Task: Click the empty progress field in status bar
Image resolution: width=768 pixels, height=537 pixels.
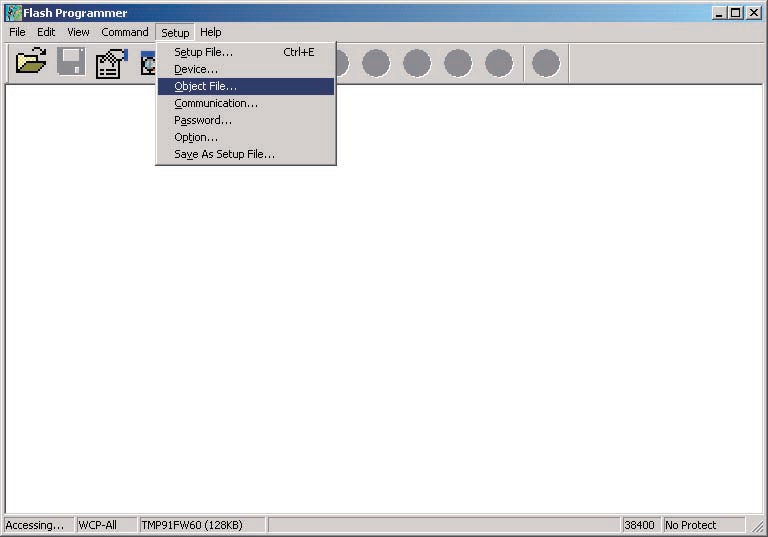Action: 443,525
